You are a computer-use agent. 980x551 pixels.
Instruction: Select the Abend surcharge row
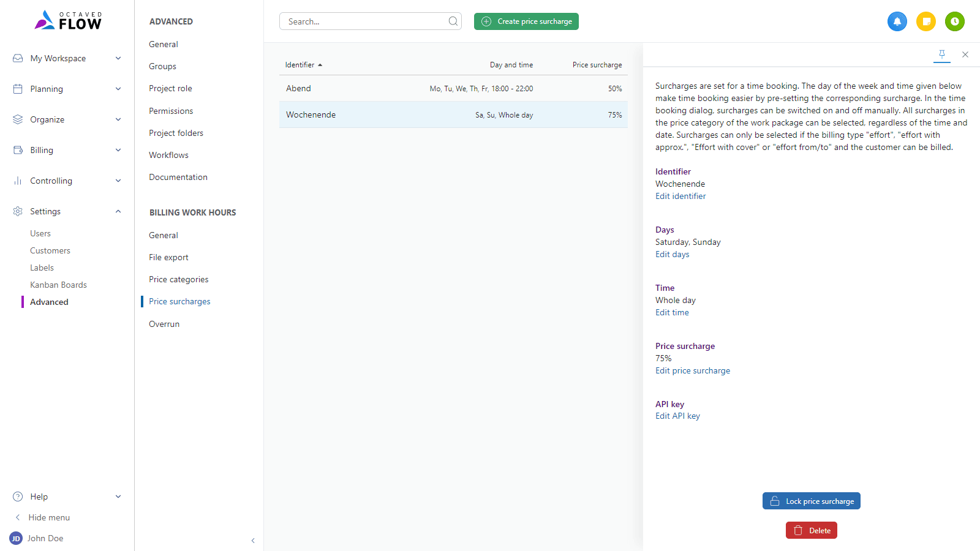point(453,88)
